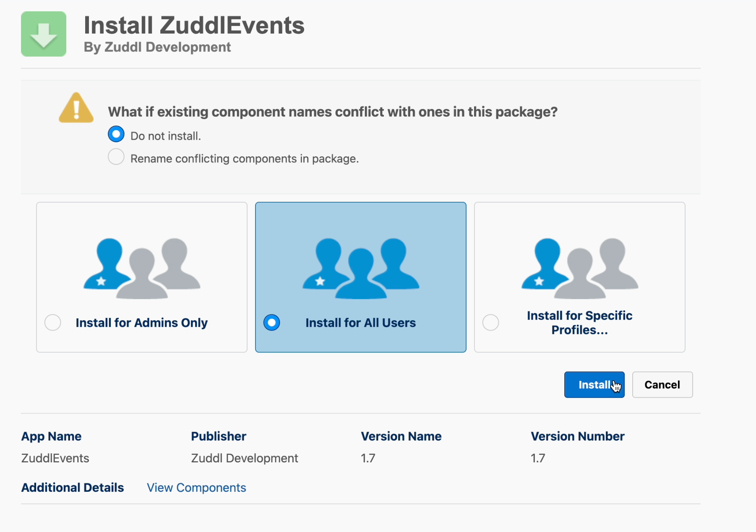Click the green package download icon

click(44, 34)
